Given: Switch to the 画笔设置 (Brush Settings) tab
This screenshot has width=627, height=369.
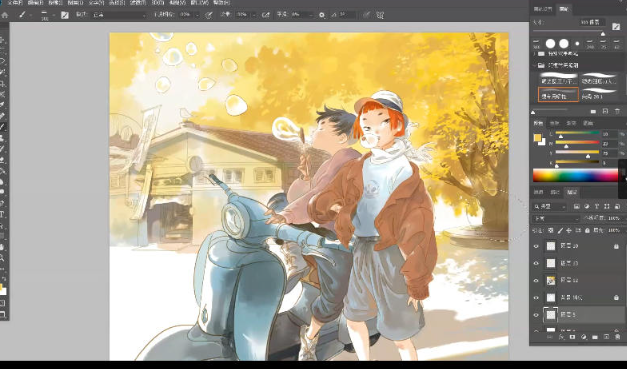Looking at the screenshot, I should (543, 9).
